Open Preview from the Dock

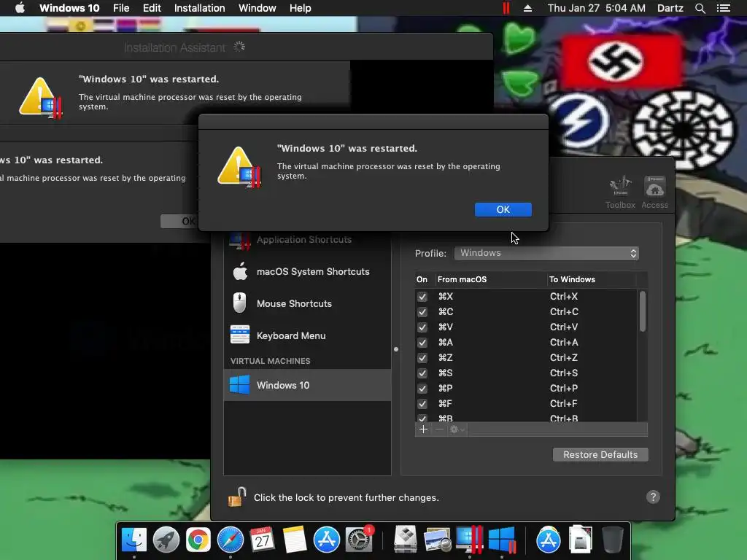tap(438, 540)
